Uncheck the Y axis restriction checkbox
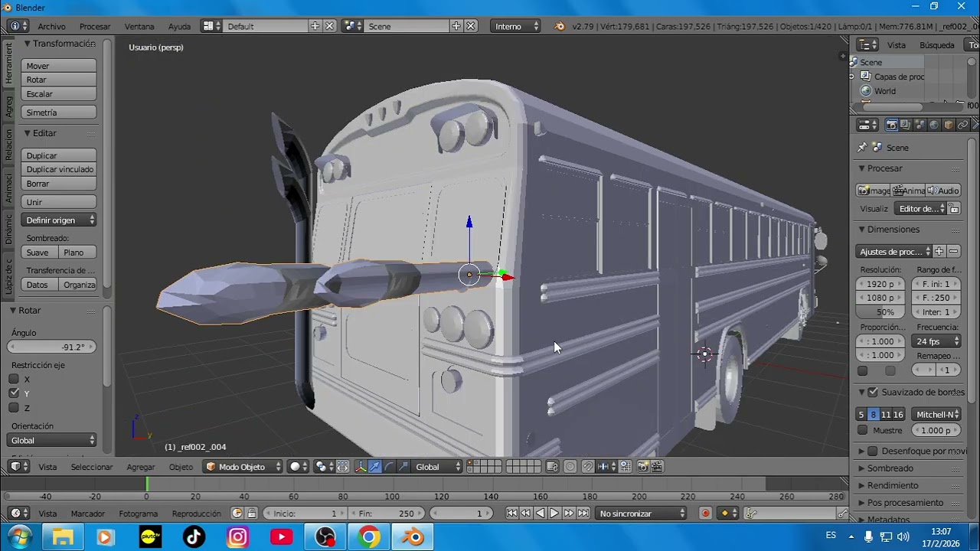The width and height of the screenshot is (980, 551). pyautogui.click(x=14, y=393)
